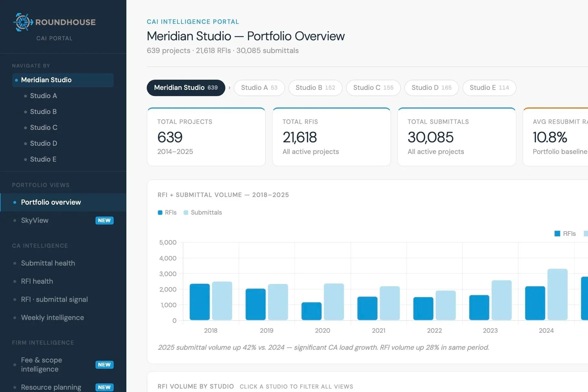Click the 2024 RFIs bar
Image resolution: width=588 pixels, height=392 pixels.
click(x=535, y=303)
